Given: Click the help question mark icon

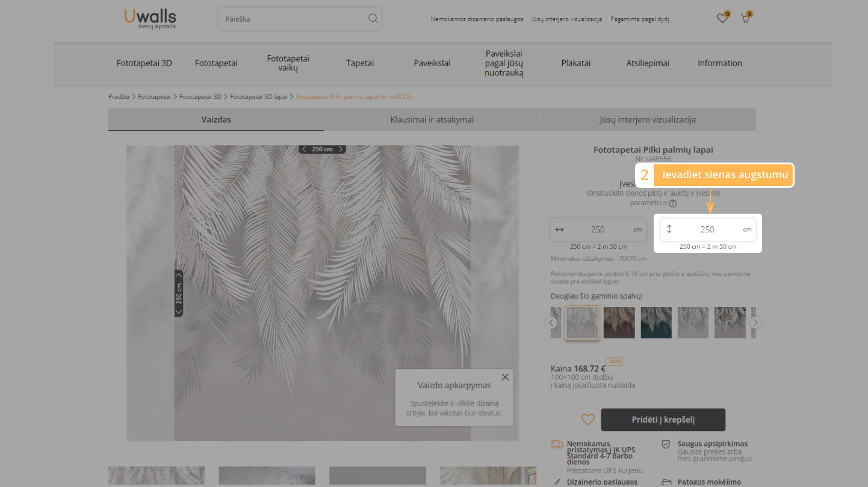Looking at the screenshot, I should (x=673, y=203).
